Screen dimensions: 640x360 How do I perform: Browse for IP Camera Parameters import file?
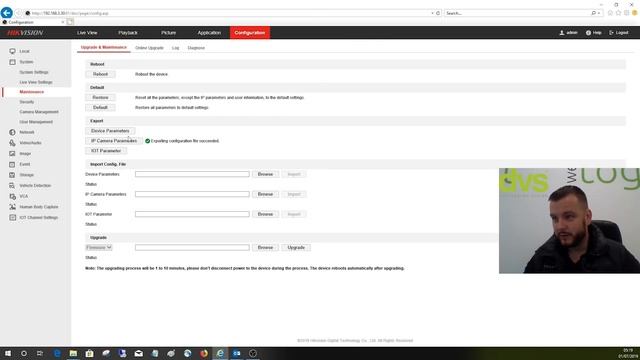[x=265, y=194]
